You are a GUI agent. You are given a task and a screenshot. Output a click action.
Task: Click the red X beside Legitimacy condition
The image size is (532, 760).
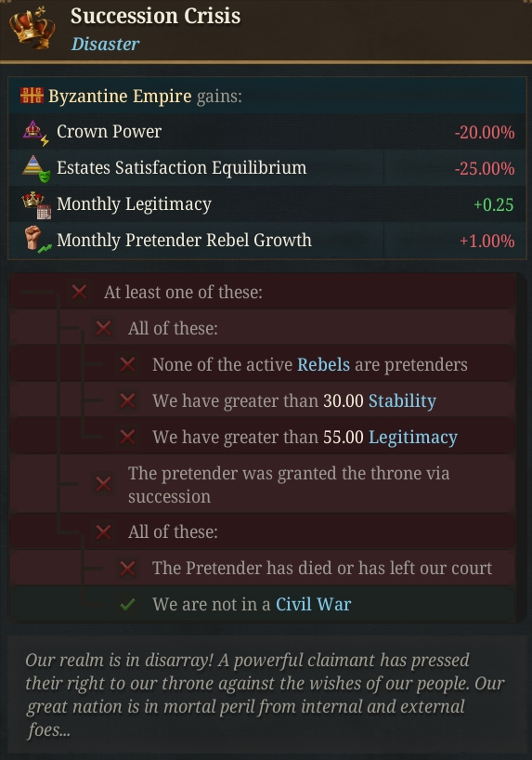click(127, 438)
